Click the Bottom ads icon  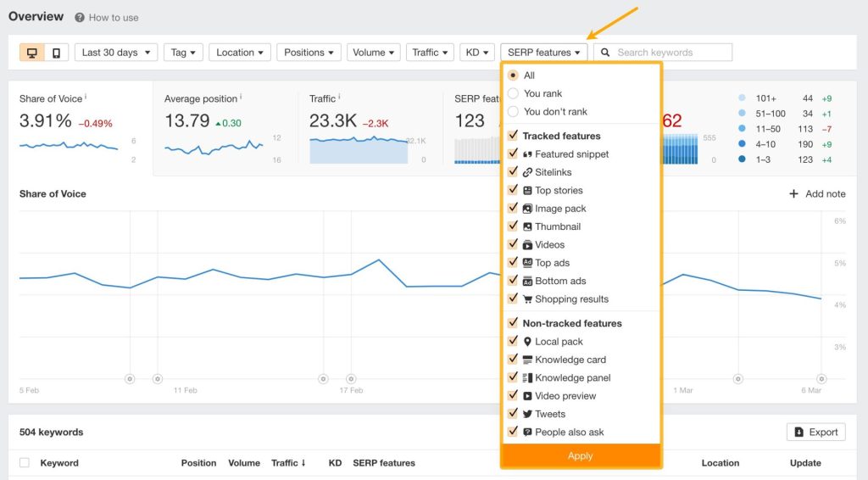pyautogui.click(x=527, y=282)
